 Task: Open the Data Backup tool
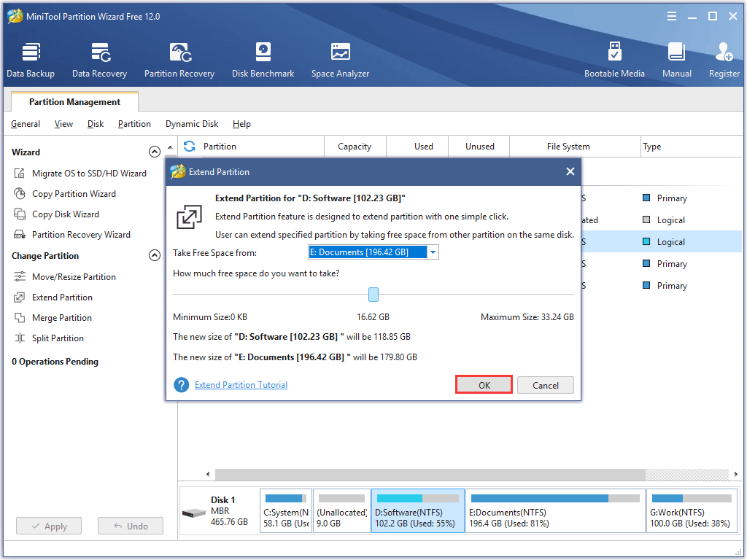pyautogui.click(x=31, y=60)
